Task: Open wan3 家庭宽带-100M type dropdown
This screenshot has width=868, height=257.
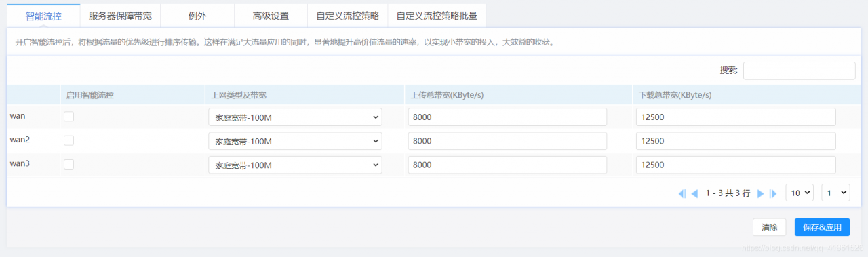Action: tap(295, 165)
